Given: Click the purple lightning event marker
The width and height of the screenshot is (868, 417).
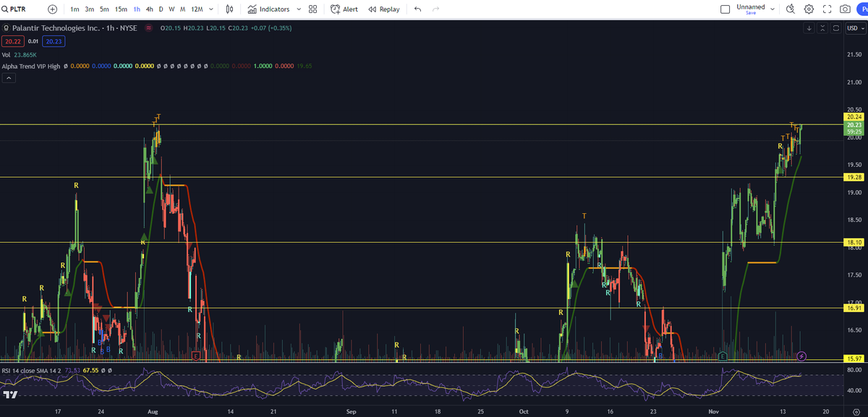Looking at the screenshot, I should point(801,356).
